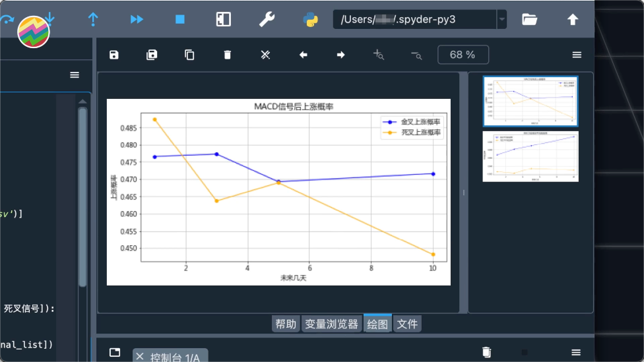The height and width of the screenshot is (362, 644).
Task: Zoom out of the plot
Action: pyautogui.click(x=416, y=55)
